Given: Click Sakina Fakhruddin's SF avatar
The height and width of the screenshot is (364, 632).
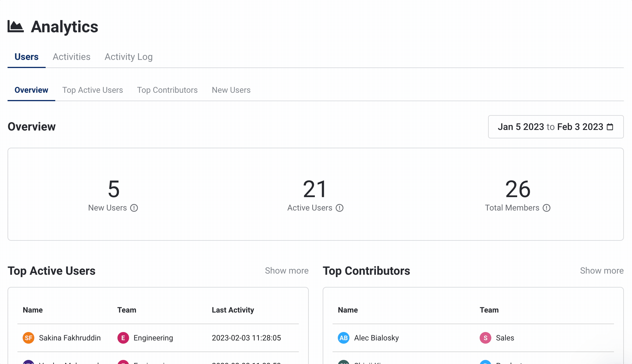Looking at the screenshot, I should tap(28, 338).
